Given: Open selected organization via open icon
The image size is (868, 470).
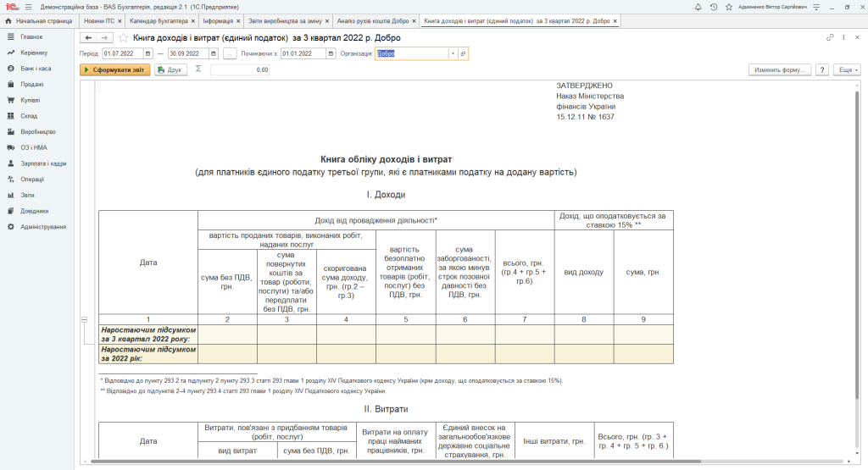Looking at the screenshot, I should [463, 53].
